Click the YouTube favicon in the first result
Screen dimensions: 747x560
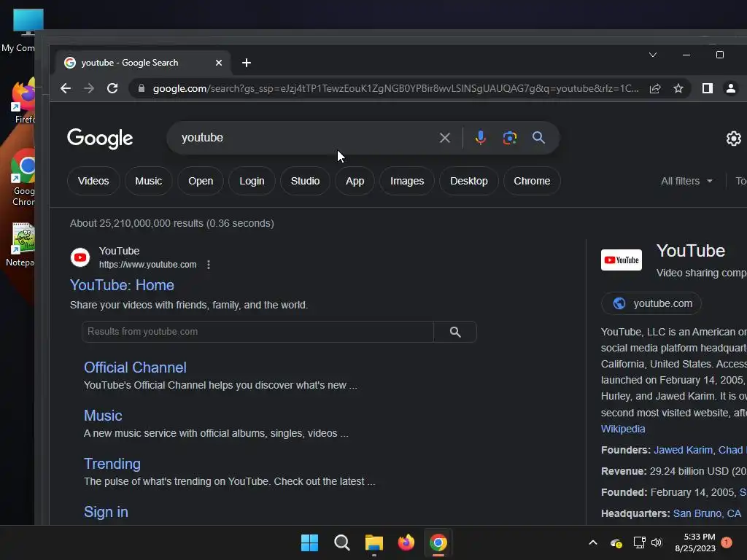tap(80, 257)
